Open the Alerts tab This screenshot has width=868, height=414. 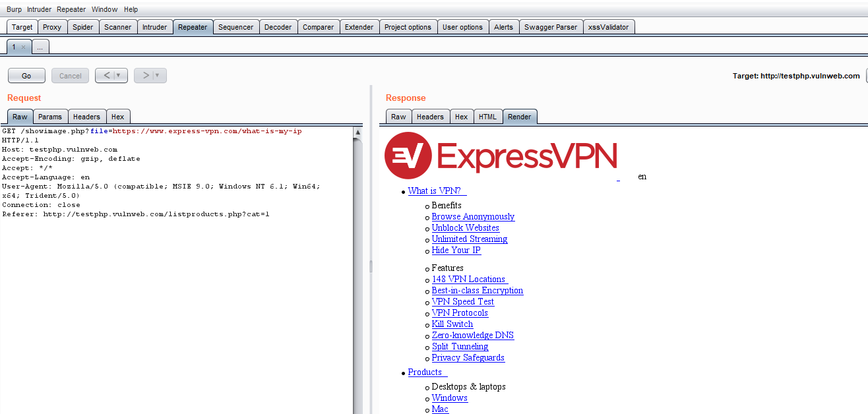tap(503, 27)
